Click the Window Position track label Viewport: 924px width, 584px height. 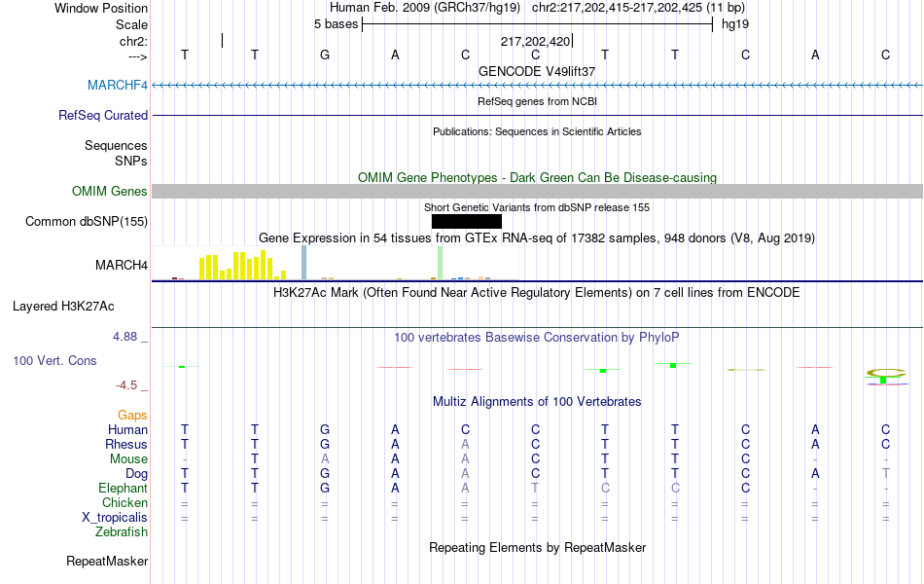(101, 8)
